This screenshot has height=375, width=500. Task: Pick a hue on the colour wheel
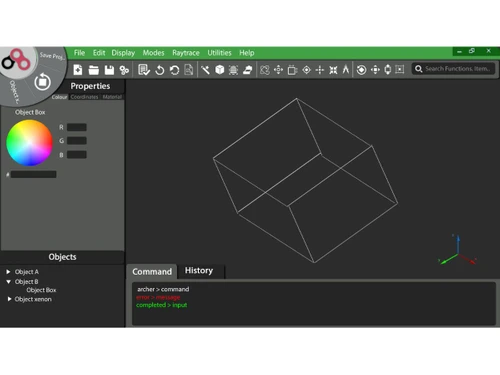click(x=29, y=143)
